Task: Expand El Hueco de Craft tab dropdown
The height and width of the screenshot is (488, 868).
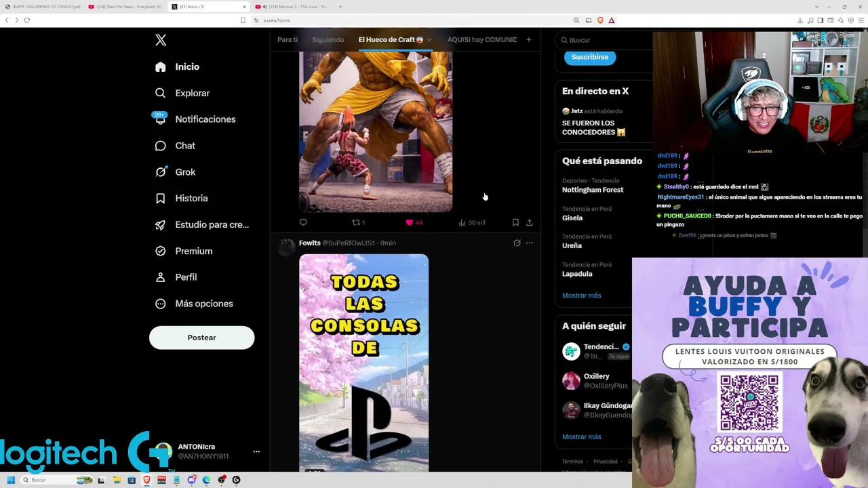Action: click(429, 39)
